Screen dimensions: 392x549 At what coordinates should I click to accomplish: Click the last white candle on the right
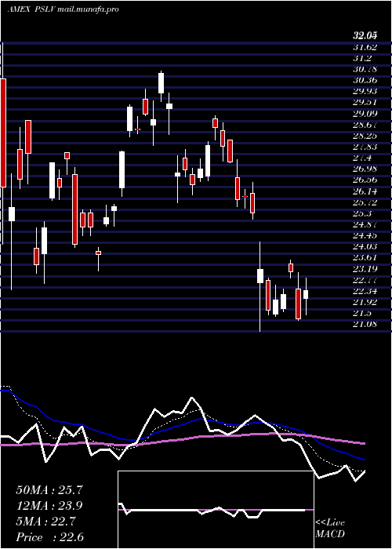click(x=306, y=294)
